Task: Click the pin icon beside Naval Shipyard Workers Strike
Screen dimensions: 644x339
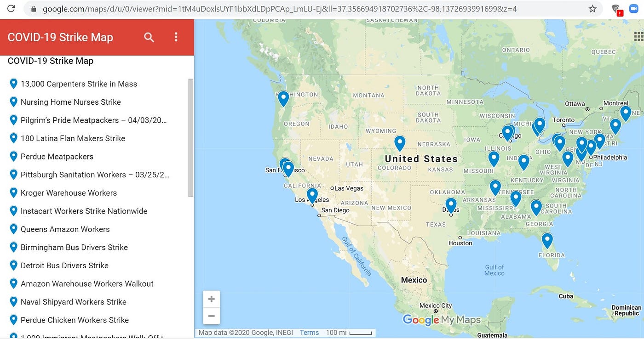Action: (13, 301)
